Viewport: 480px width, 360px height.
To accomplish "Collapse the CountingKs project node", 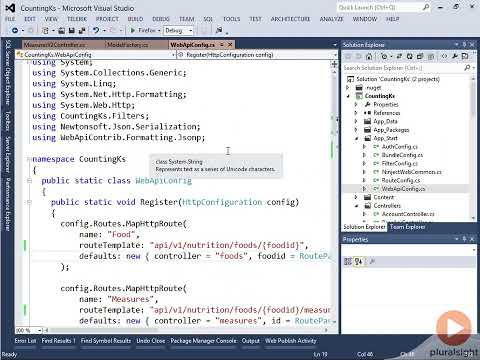I will point(348,96).
